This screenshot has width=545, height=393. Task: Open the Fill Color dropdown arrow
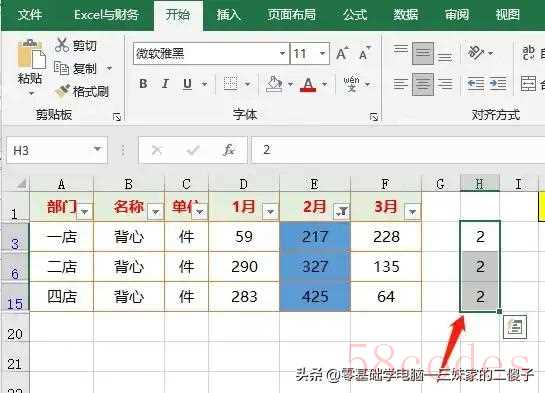[x=291, y=84]
